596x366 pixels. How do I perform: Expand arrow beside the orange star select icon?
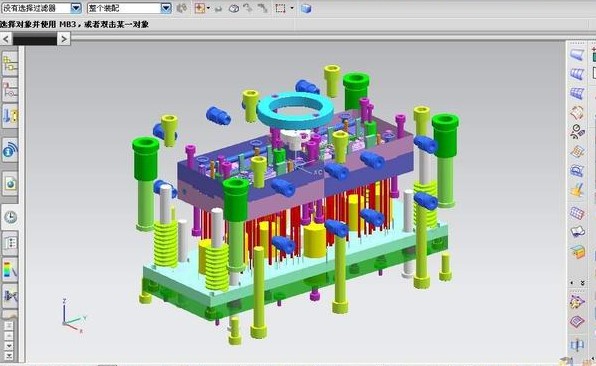[x=208, y=8]
